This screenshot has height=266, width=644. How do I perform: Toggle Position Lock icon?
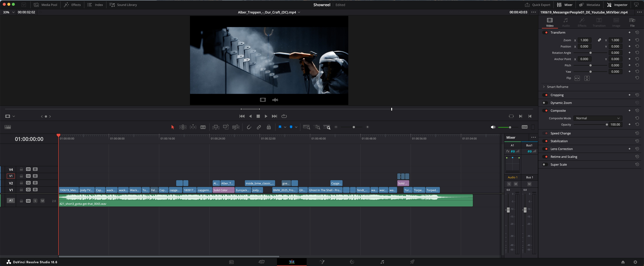click(x=269, y=127)
